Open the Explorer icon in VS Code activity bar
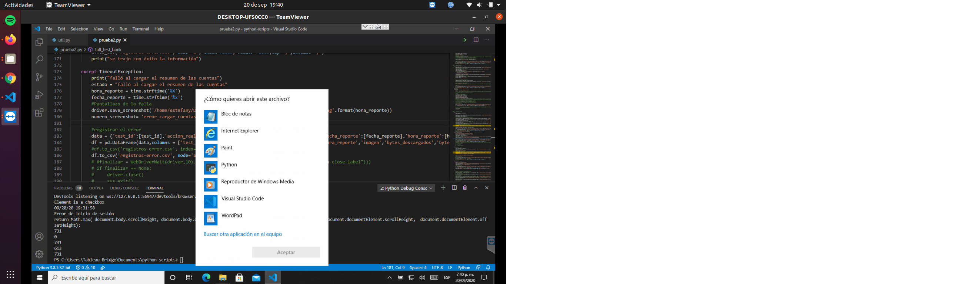 pyautogui.click(x=39, y=42)
